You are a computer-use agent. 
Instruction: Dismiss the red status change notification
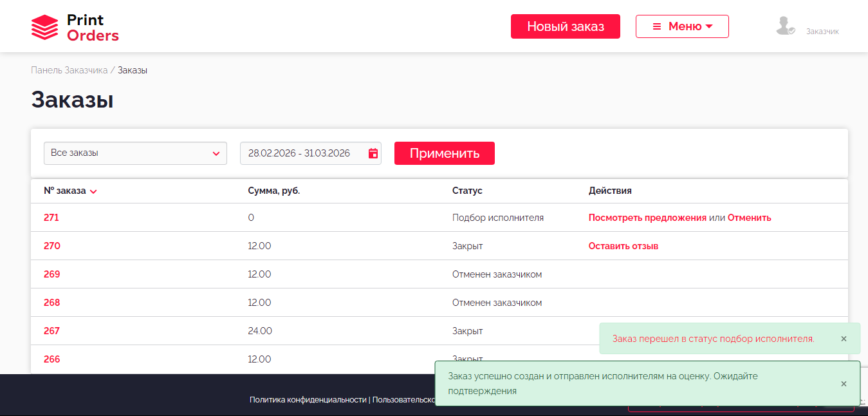pos(844,339)
